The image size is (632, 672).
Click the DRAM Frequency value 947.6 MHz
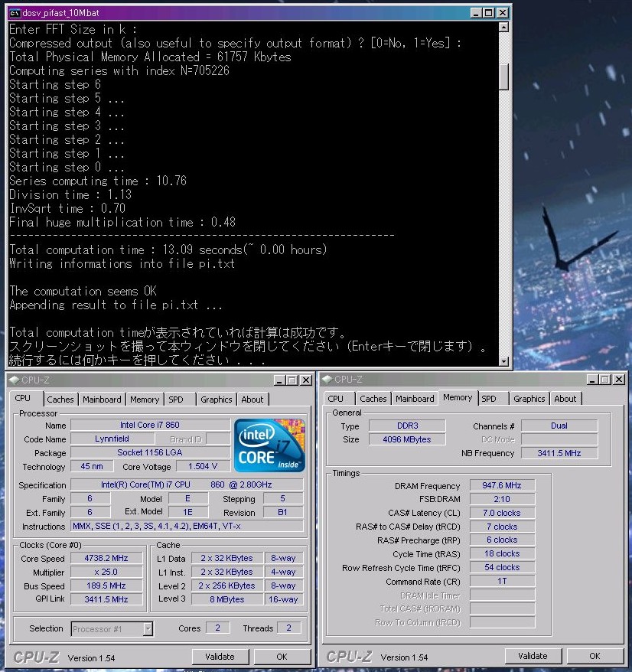point(502,485)
